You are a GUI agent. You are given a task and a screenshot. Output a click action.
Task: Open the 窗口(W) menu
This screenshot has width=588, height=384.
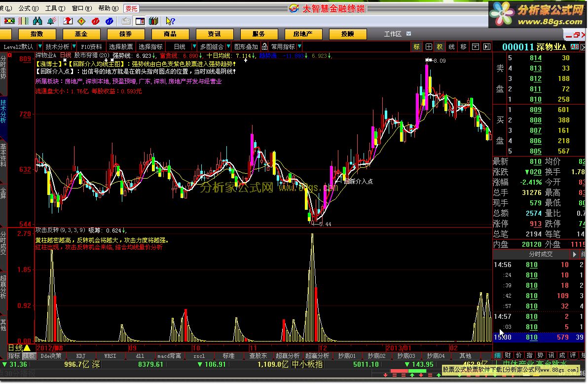pos(82,8)
